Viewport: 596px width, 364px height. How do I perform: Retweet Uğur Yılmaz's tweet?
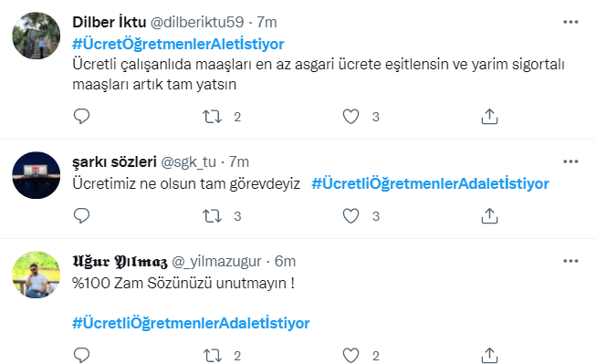[x=212, y=356]
